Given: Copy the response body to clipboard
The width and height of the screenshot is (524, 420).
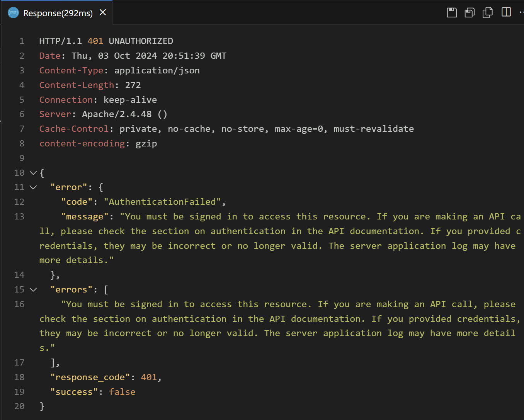Looking at the screenshot, I should [488, 12].
